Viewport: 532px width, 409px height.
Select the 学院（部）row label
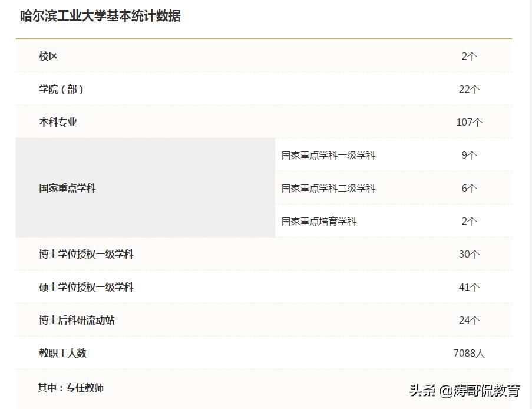(62, 89)
